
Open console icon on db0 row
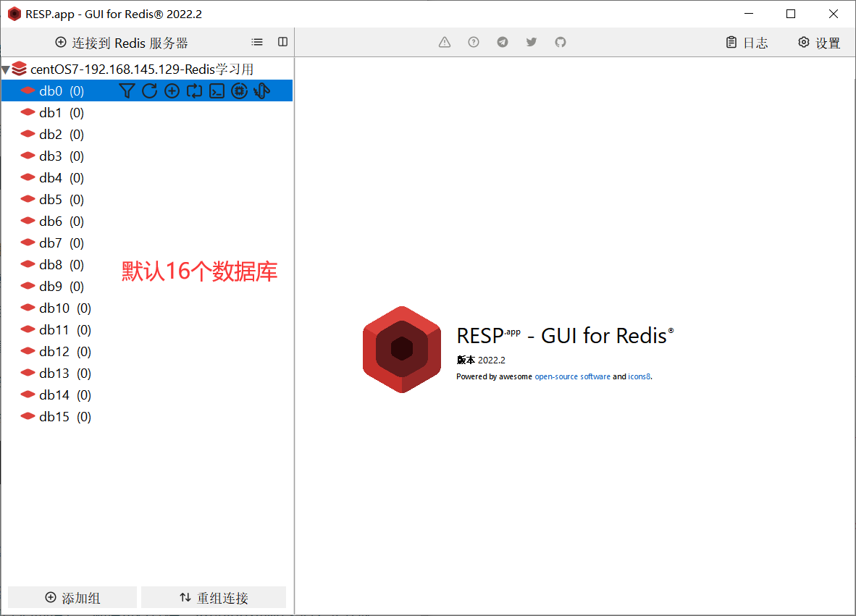217,91
